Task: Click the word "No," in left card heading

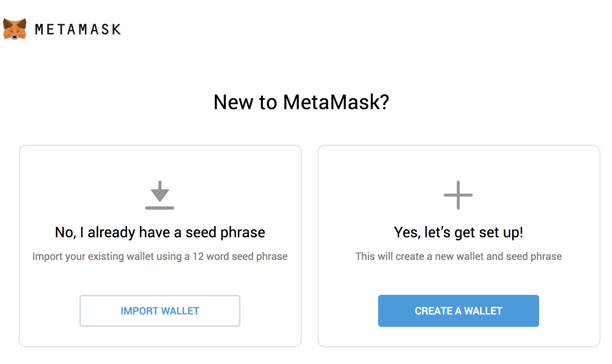Action: [x=66, y=232]
